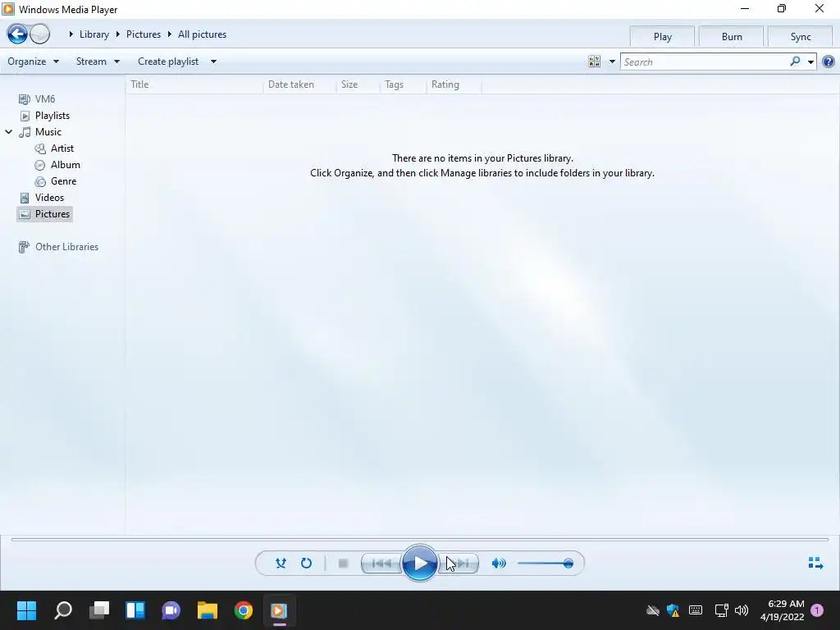Click Library in the breadcrumb
Screen dimensions: 840x630
(94, 34)
